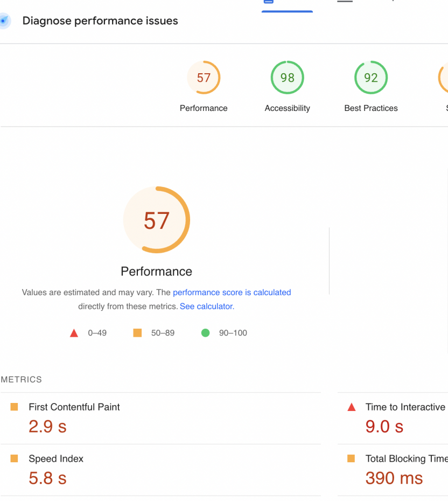This screenshot has width=448, height=501.
Task: Select the Performance score gauge showing 57
Action: click(204, 78)
